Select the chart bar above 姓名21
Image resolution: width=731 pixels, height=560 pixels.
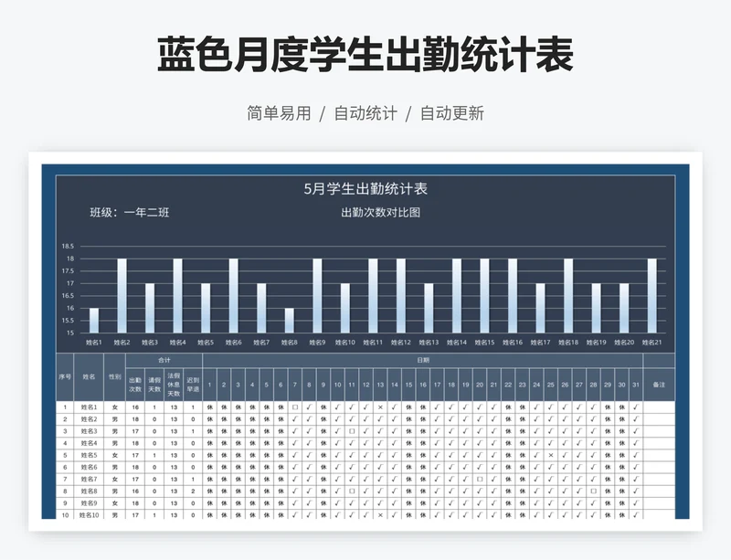(x=652, y=296)
